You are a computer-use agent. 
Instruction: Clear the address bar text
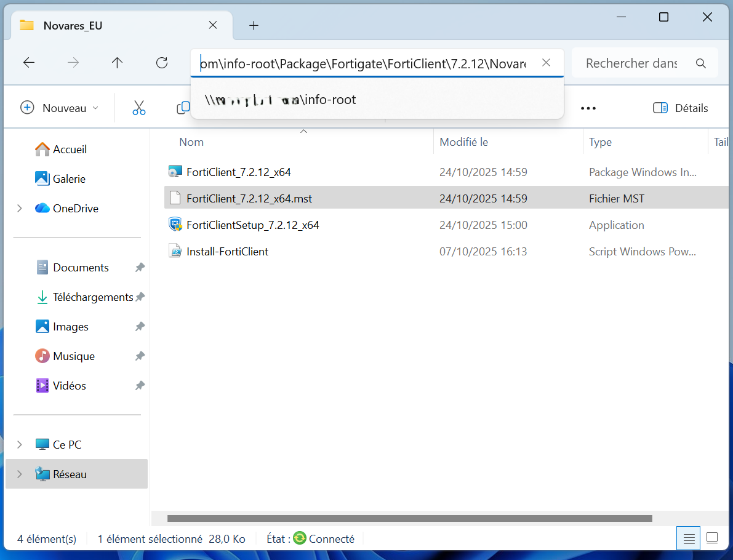[546, 63]
